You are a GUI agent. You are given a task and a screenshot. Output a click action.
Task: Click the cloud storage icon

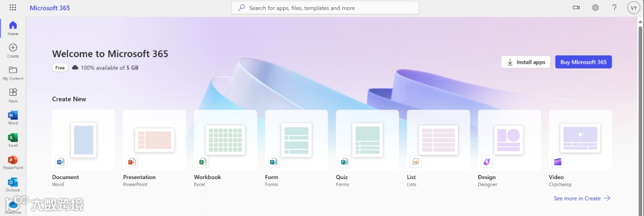click(75, 68)
